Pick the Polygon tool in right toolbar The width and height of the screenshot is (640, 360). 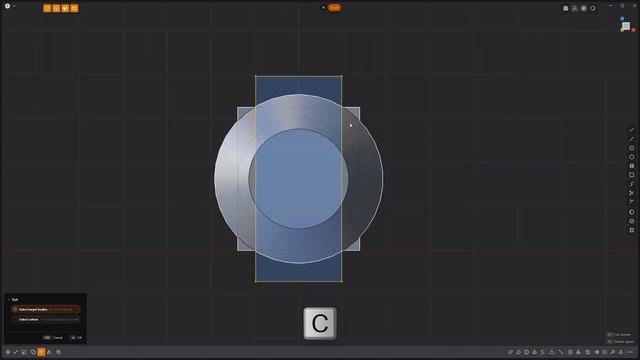pyautogui.click(x=631, y=157)
